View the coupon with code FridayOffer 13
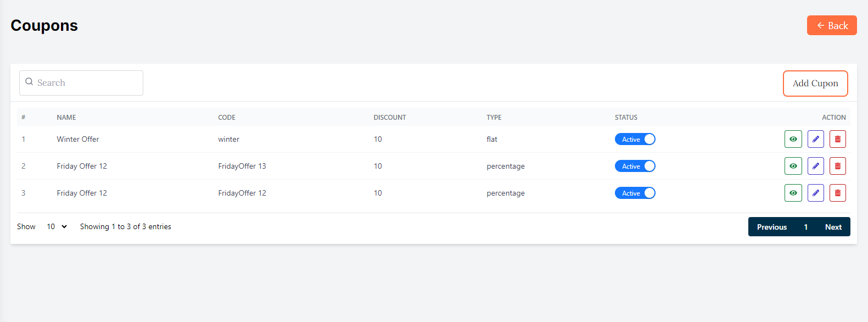 coord(793,166)
